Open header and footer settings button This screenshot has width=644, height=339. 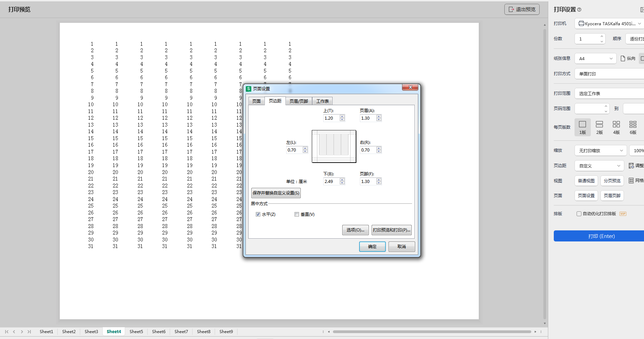pos(612,195)
